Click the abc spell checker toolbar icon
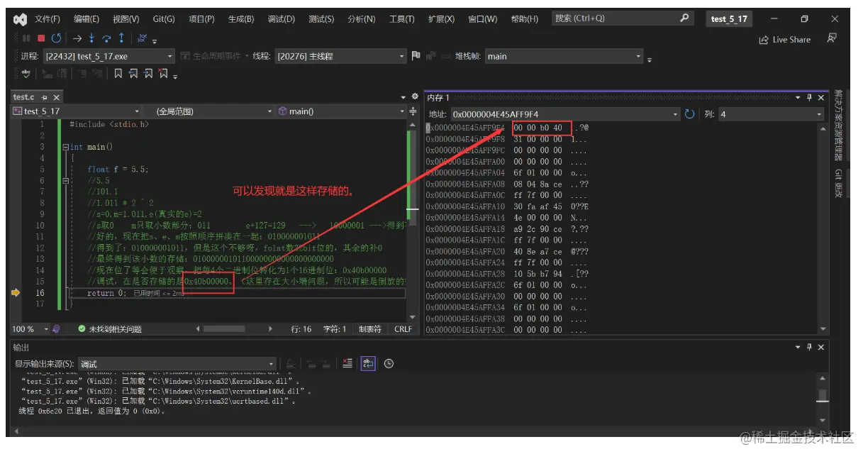This screenshot has width=868, height=459. pyautogui.click(x=26, y=73)
